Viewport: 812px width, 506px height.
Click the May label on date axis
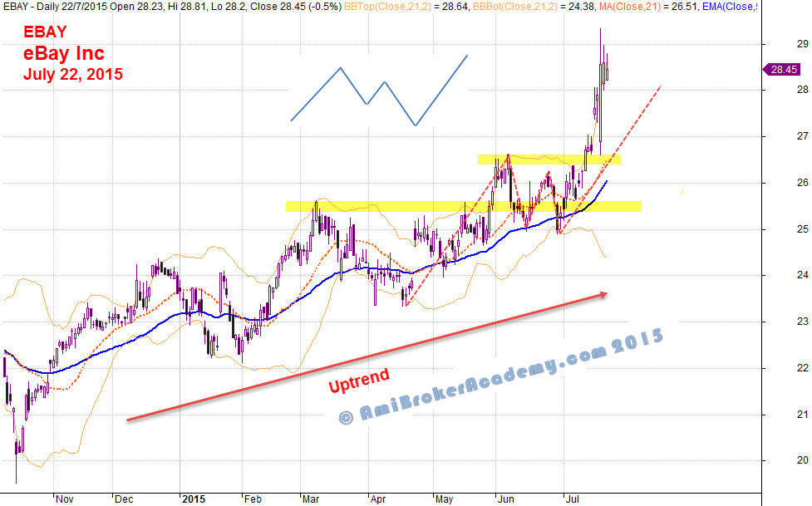coord(445,499)
